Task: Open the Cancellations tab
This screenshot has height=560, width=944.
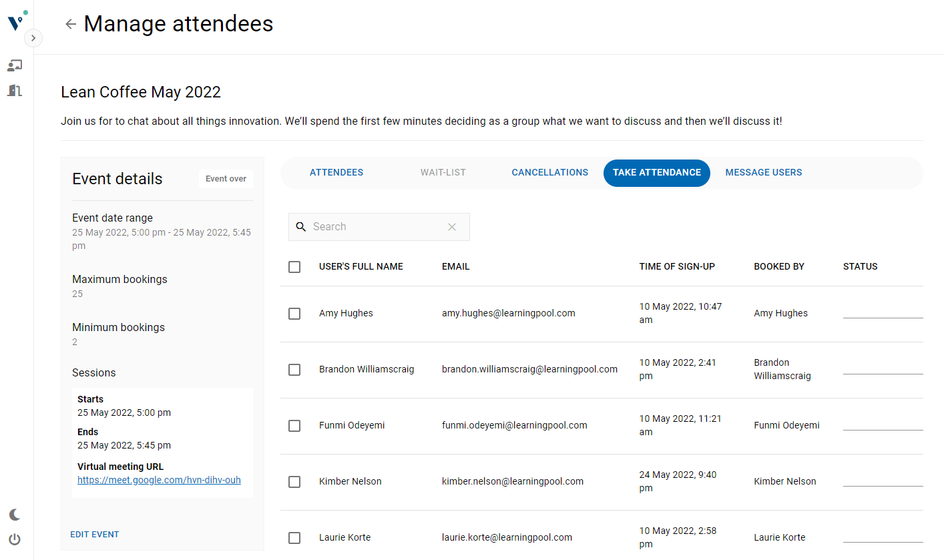Action: (550, 173)
